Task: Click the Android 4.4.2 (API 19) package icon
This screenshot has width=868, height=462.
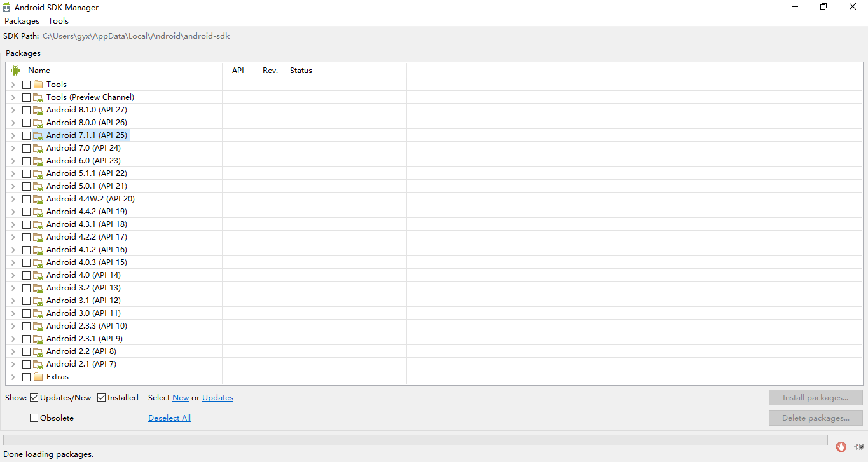Action: [x=38, y=212]
